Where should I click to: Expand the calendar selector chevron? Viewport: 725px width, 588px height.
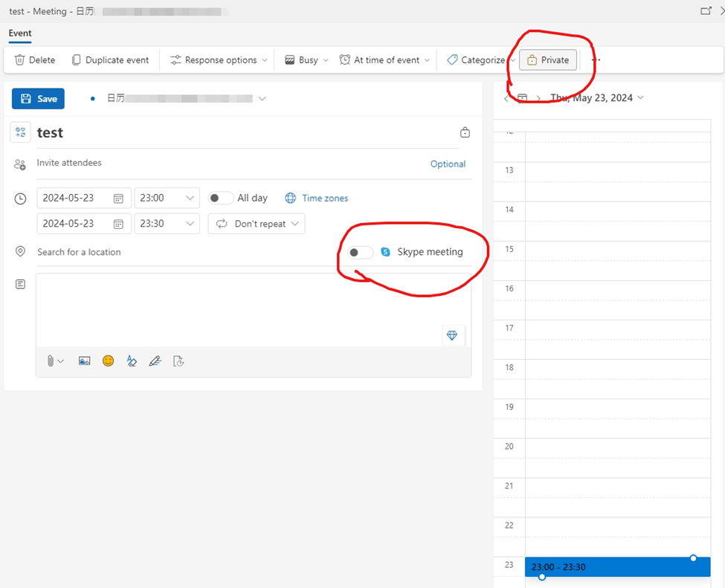262,98
